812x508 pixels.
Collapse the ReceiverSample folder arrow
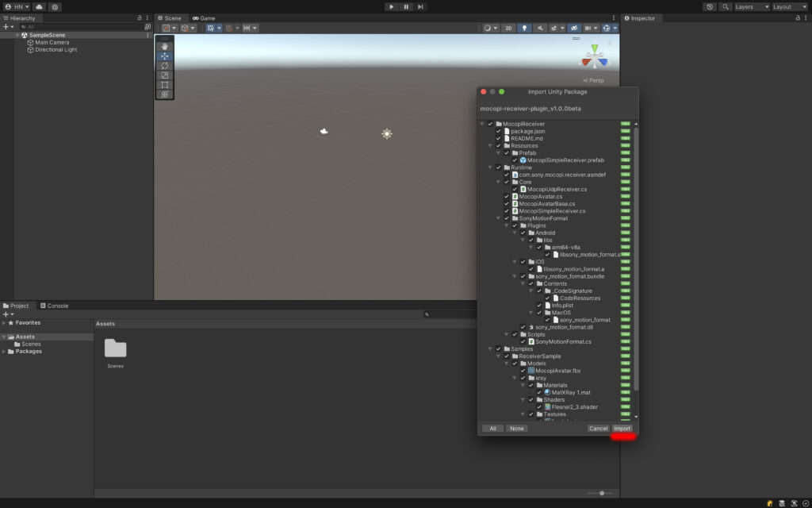click(x=499, y=356)
